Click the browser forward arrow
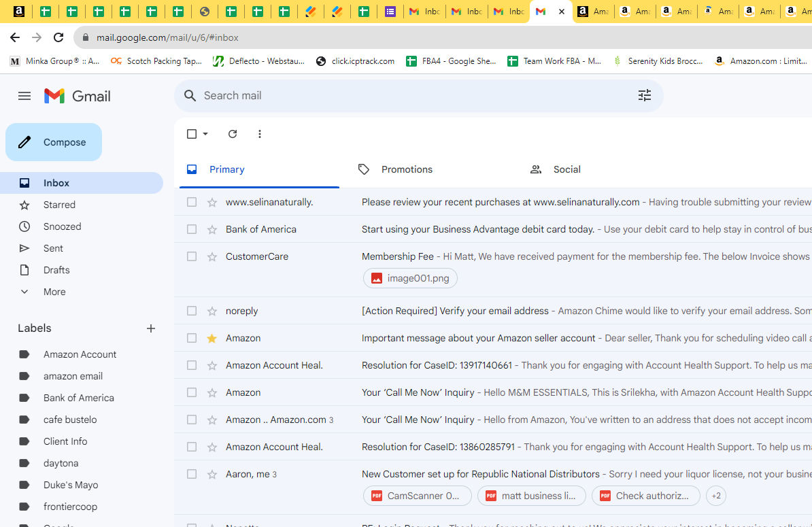 coord(37,37)
